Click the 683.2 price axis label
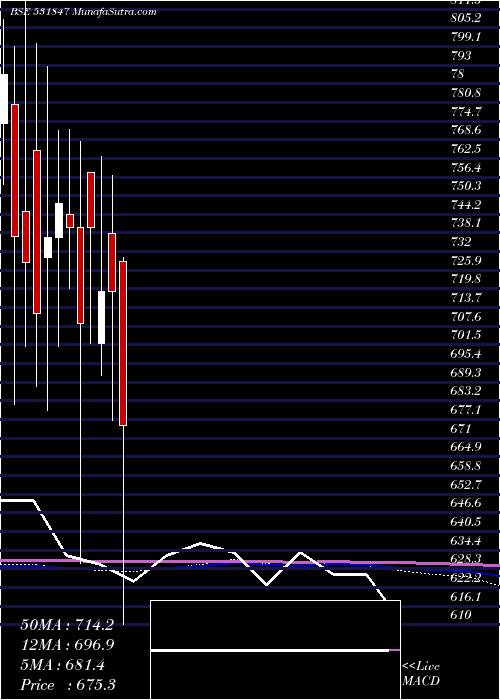Image resolution: width=500 pixels, height=700 pixels. tap(466, 392)
